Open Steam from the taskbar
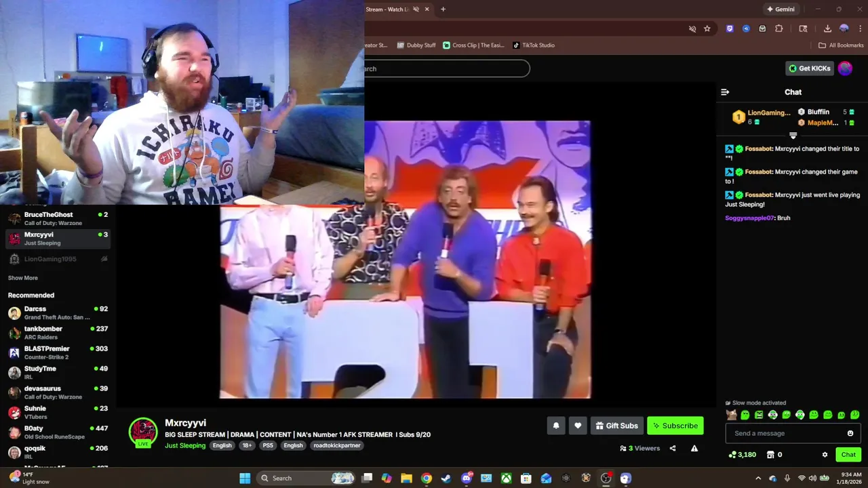868x488 pixels. pos(446,478)
